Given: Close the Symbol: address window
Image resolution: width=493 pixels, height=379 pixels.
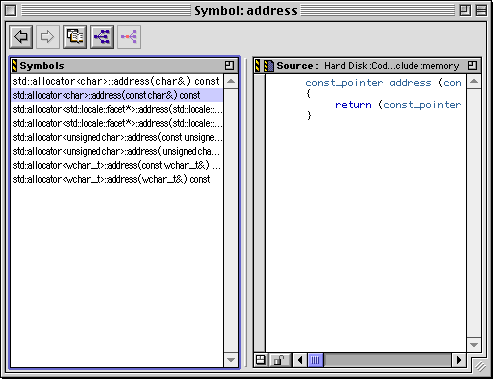Looking at the screenshot, I should click(x=11, y=11).
